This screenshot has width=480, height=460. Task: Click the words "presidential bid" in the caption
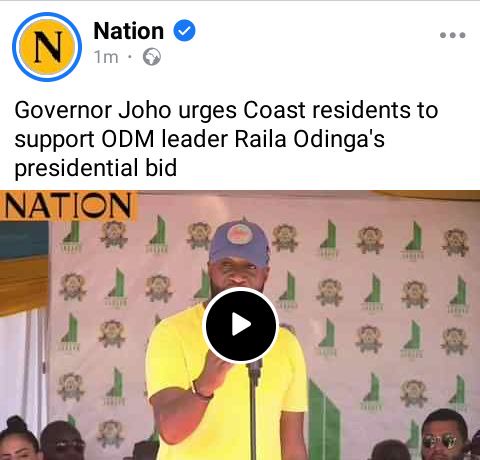pyautogui.click(x=96, y=168)
